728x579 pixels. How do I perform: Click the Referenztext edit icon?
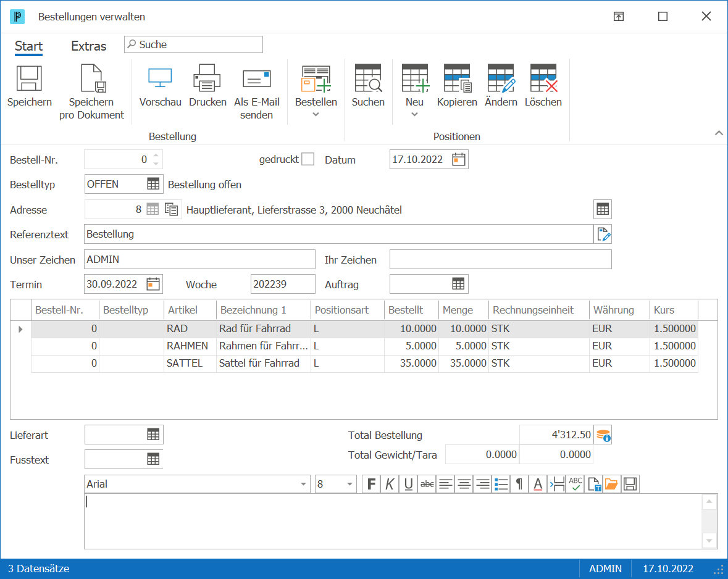(603, 234)
